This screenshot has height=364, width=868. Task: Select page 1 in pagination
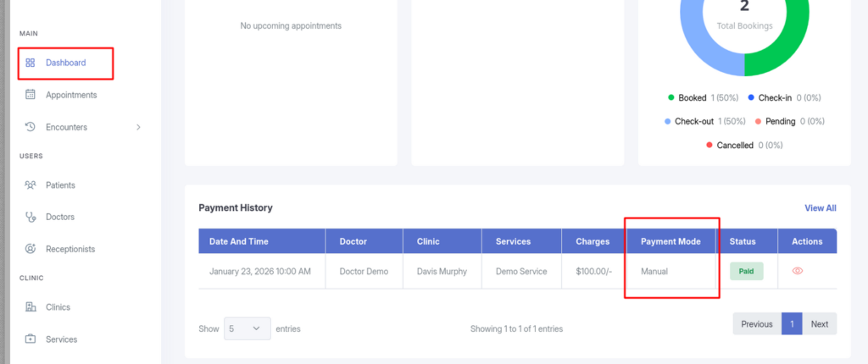click(x=791, y=323)
